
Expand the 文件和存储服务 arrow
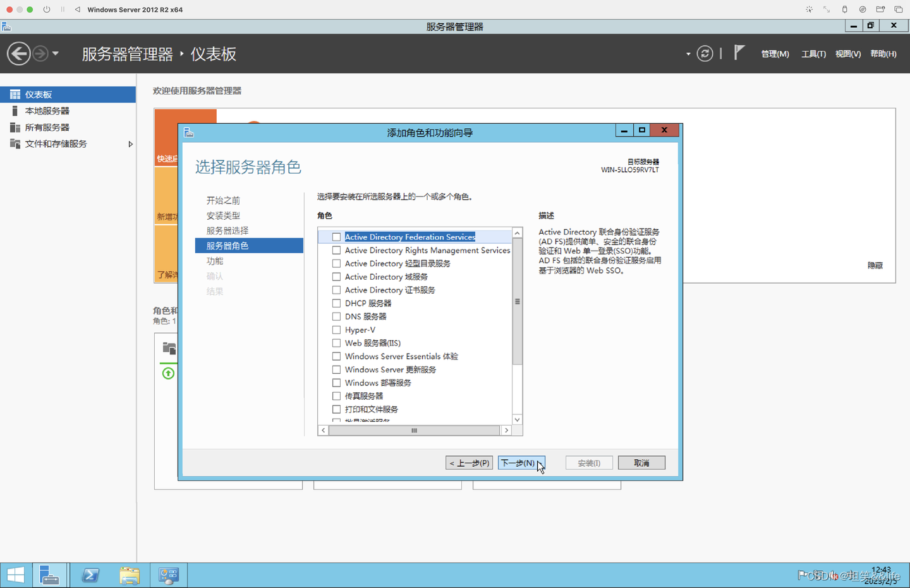click(x=130, y=144)
